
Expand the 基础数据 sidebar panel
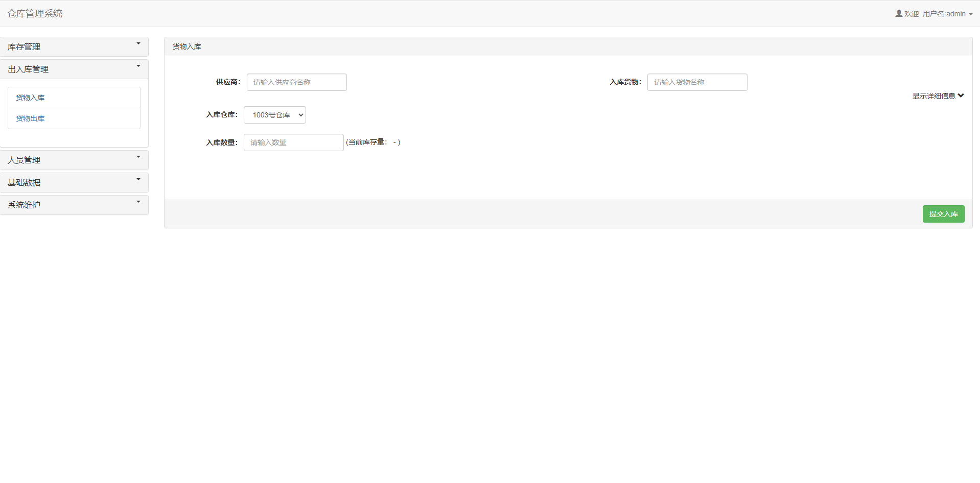pyautogui.click(x=74, y=182)
